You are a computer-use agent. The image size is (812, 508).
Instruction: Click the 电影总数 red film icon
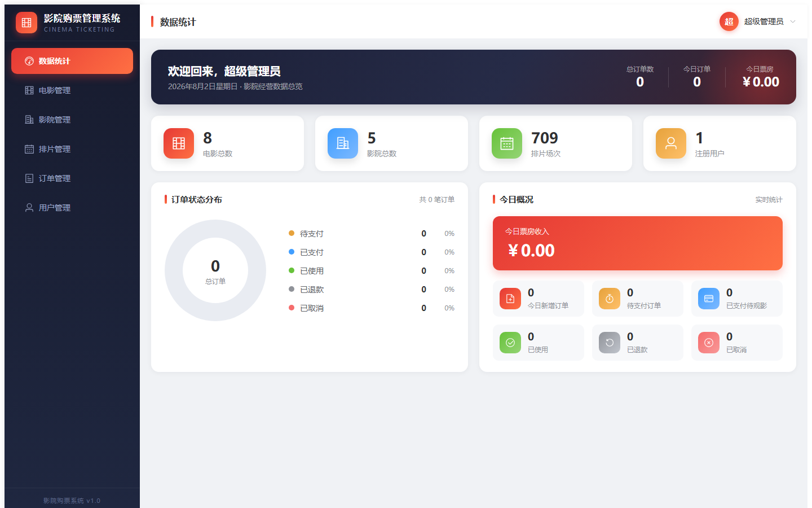179,143
